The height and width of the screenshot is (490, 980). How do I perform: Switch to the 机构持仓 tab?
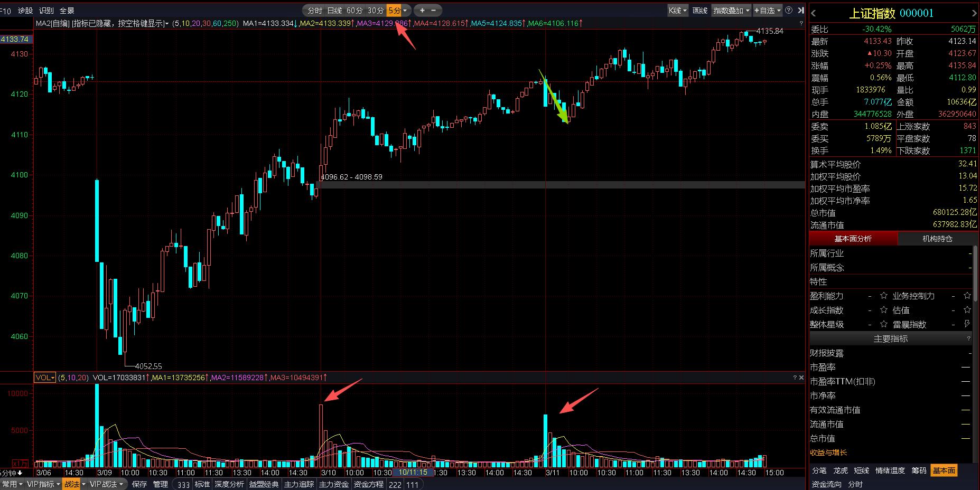937,239
